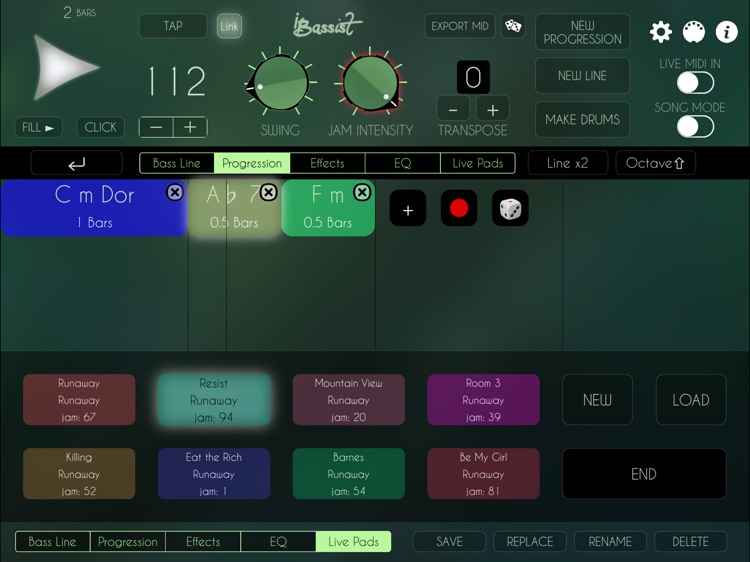Decrease tempo with the minus button
Screen dimensions: 750x562
click(x=156, y=127)
